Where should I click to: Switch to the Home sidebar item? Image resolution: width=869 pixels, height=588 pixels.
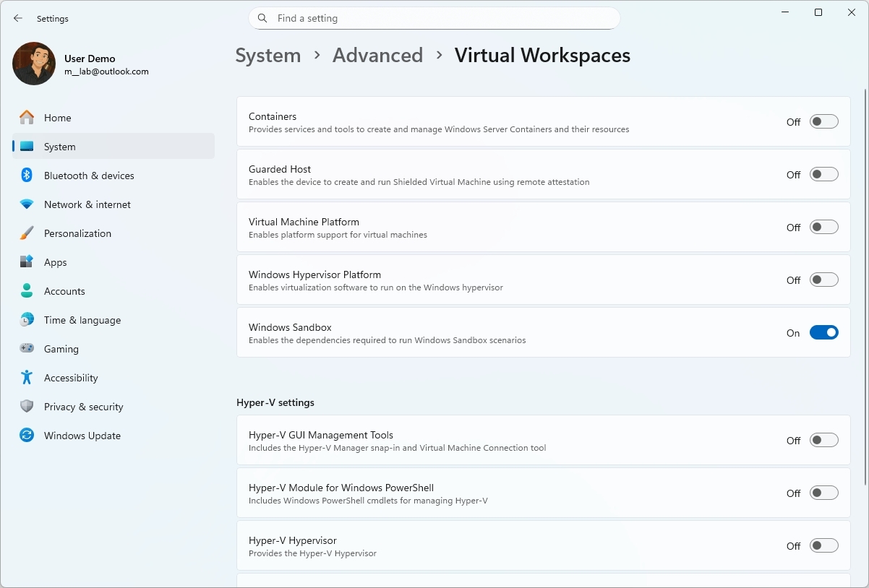pyautogui.click(x=57, y=118)
